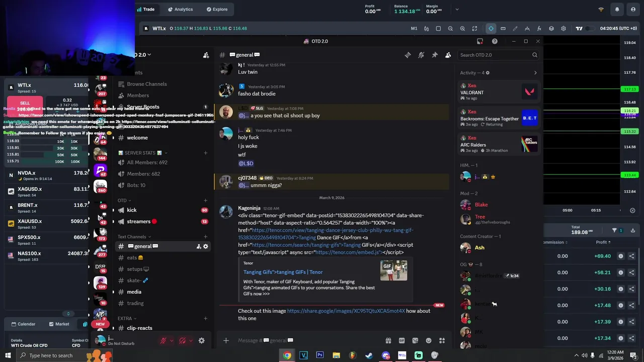The height and width of the screenshot is (362, 644).
Task: Collapse the EXTRA category
Action: (x=127, y=318)
